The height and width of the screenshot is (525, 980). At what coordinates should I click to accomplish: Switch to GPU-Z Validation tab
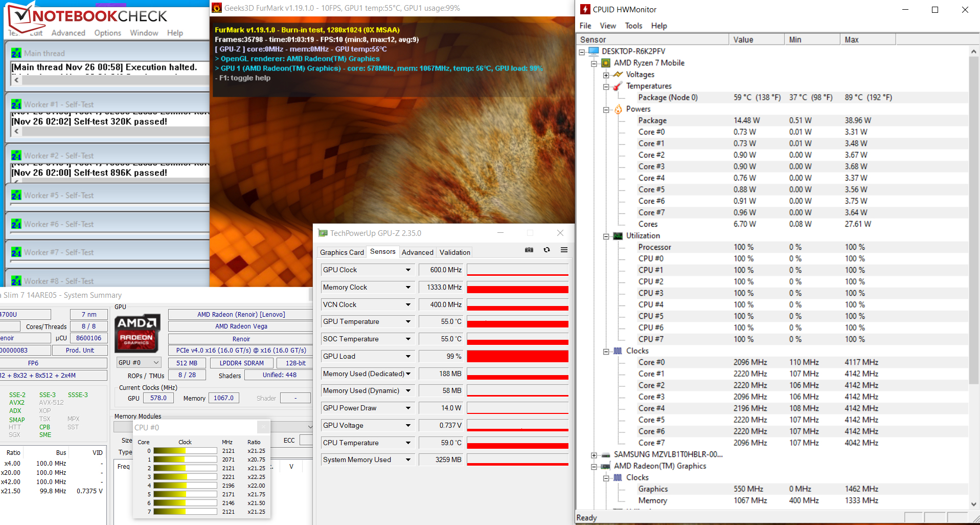[454, 252]
